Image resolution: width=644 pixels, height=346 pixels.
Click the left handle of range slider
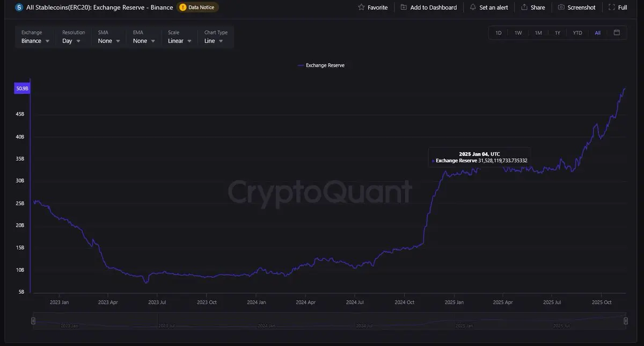[33, 321]
